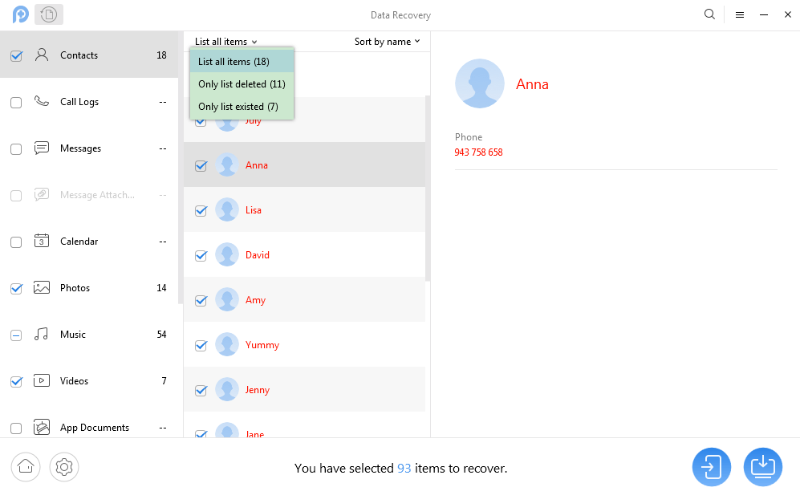Click Anna's large profile avatar

[x=480, y=83]
